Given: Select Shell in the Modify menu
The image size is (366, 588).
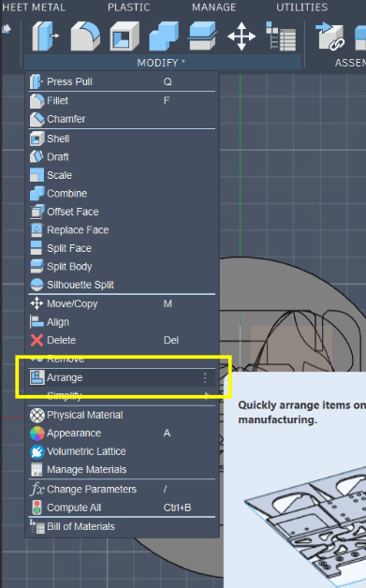Looking at the screenshot, I should [x=122, y=139].
